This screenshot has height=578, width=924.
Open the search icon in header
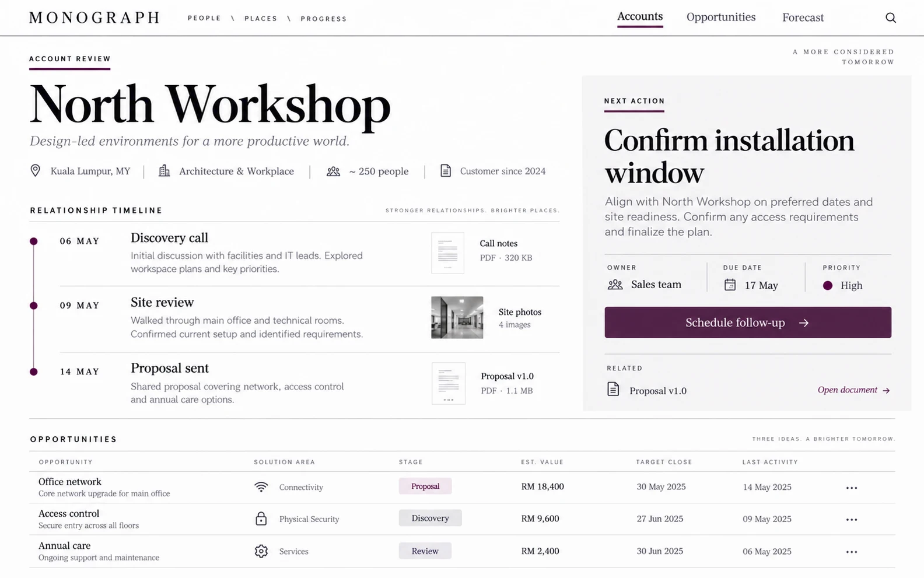[x=890, y=17]
